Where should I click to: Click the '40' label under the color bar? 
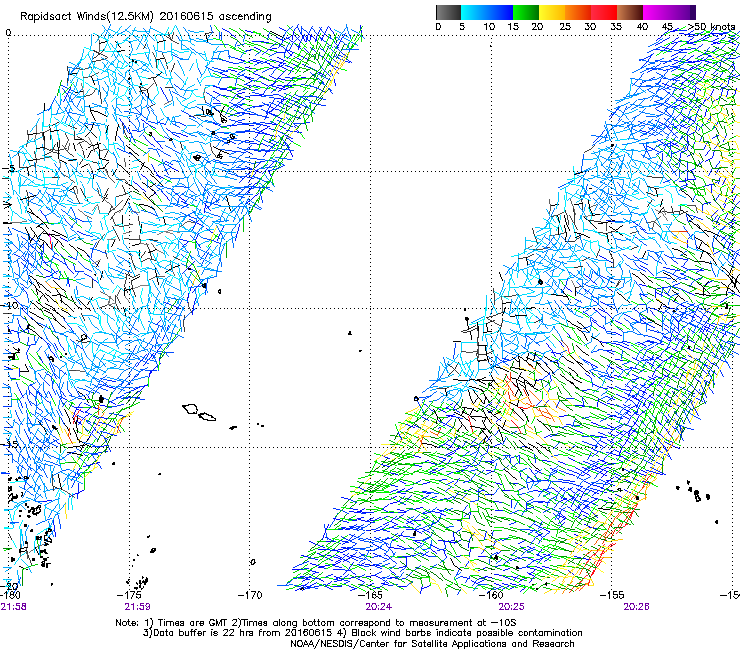(x=642, y=26)
